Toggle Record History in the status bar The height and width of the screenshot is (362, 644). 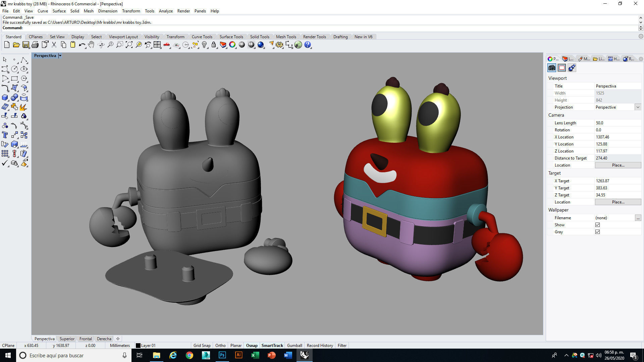point(320,346)
